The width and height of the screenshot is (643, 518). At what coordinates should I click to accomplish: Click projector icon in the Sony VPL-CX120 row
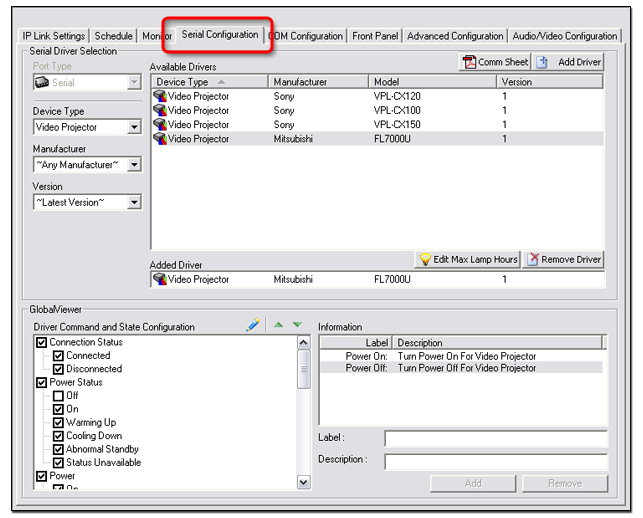click(x=160, y=96)
